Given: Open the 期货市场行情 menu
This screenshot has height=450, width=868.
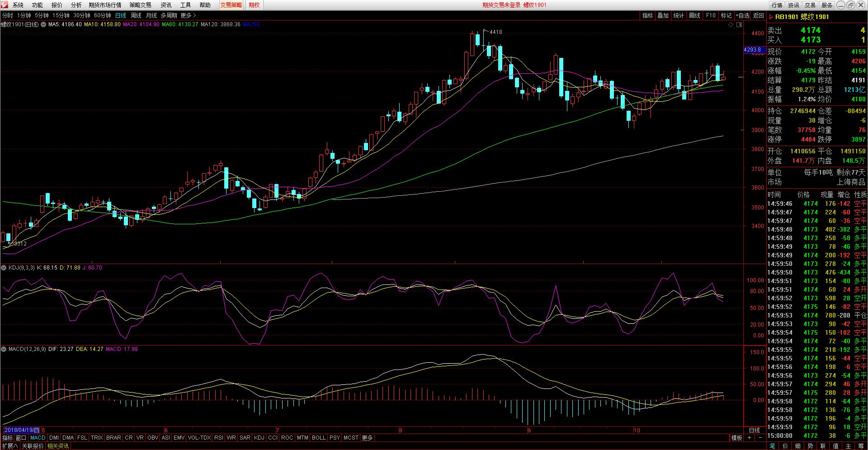Looking at the screenshot, I should (x=105, y=5).
